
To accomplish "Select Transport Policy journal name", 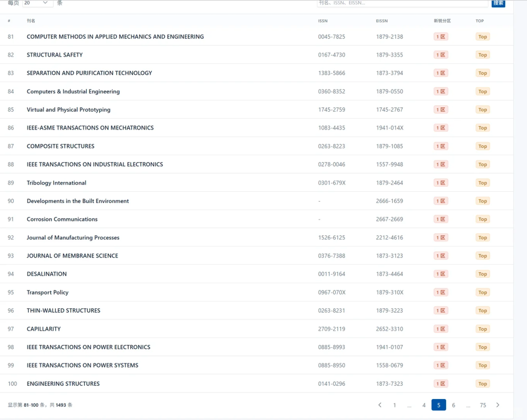I will (47, 292).
